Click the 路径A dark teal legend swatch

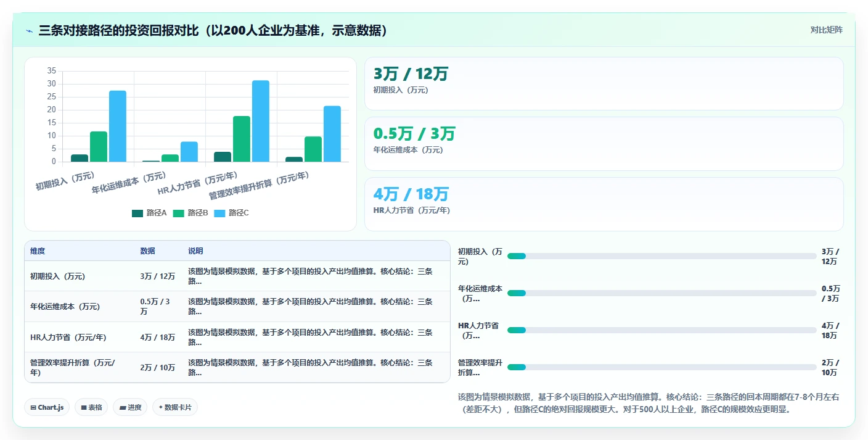pos(137,213)
